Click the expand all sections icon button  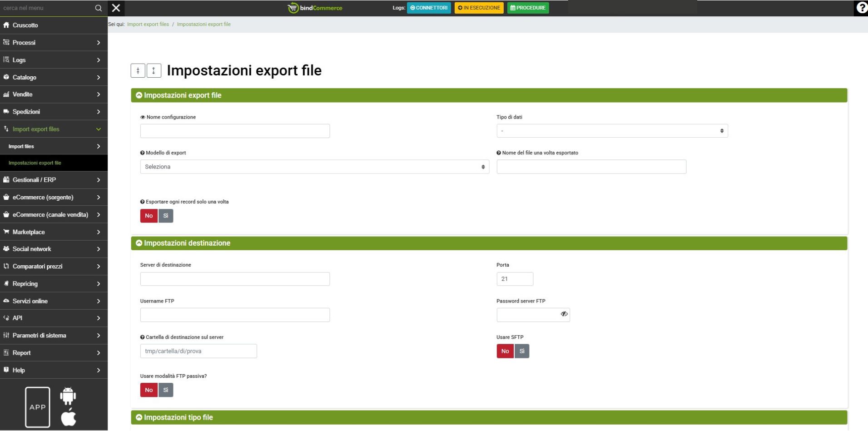[154, 71]
